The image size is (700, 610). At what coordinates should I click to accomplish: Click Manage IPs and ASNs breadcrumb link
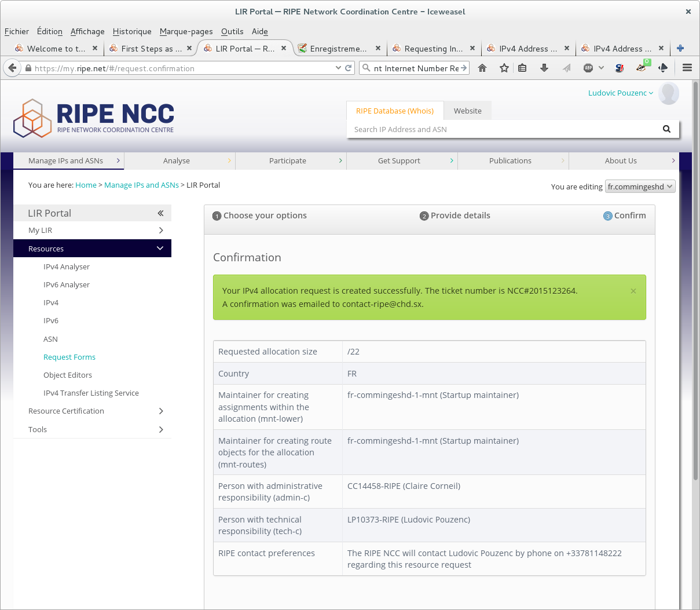[141, 185]
